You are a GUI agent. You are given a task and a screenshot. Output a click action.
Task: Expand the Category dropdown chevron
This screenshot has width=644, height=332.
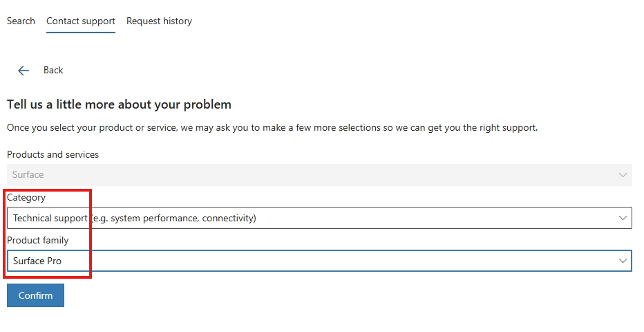pyautogui.click(x=623, y=218)
